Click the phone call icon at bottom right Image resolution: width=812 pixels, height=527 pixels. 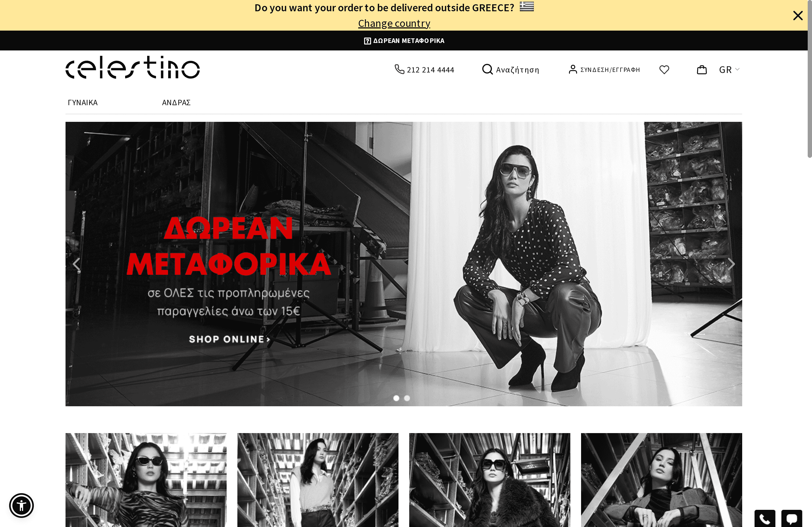click(765, 519)
